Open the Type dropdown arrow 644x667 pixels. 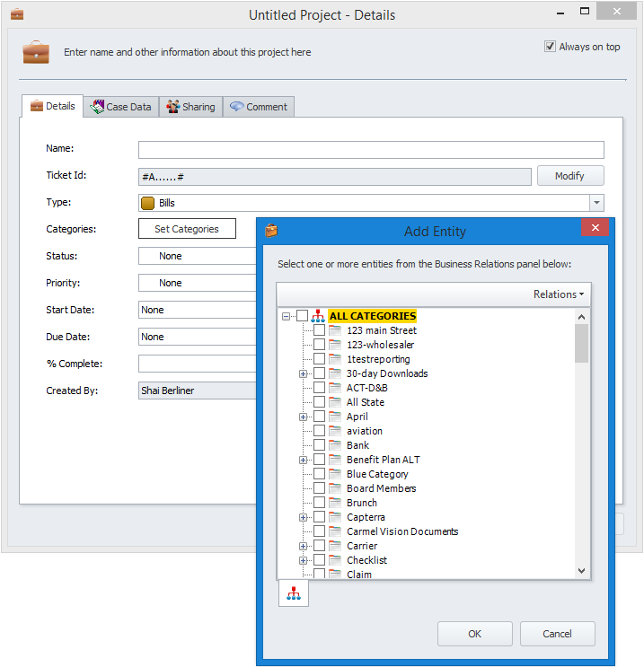(x=595, y=203)
